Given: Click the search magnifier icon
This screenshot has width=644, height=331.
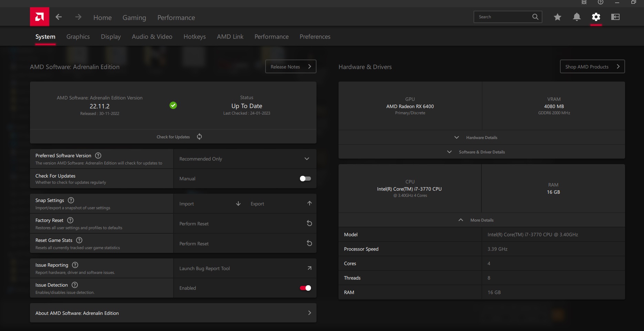Looking at the screenshot, I should pos(535,17).
